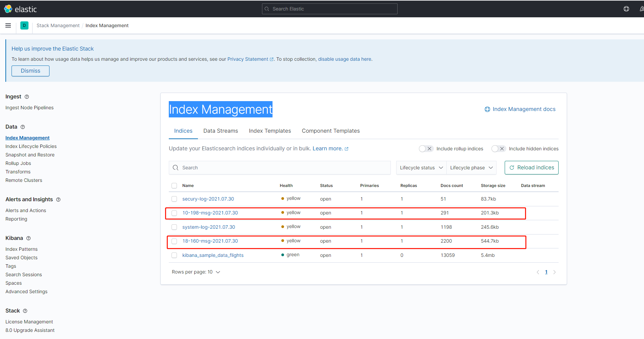644x339 pixels.
Task: Open the Index Management docs link
Action: [520, 109]
